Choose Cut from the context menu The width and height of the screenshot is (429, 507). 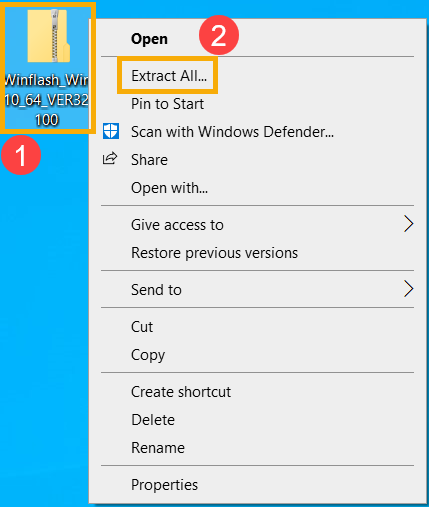(x=142, y=327)
